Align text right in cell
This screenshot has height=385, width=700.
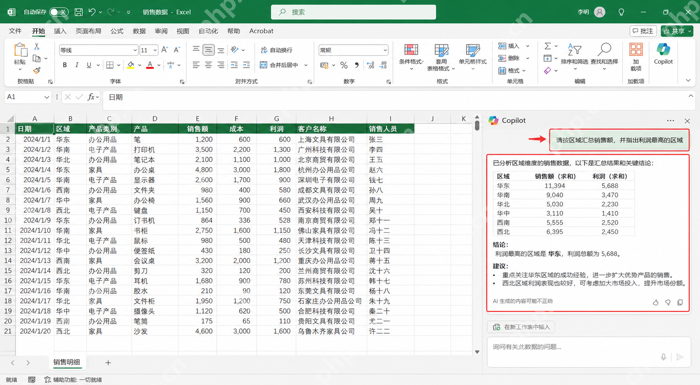pos(221,65)
